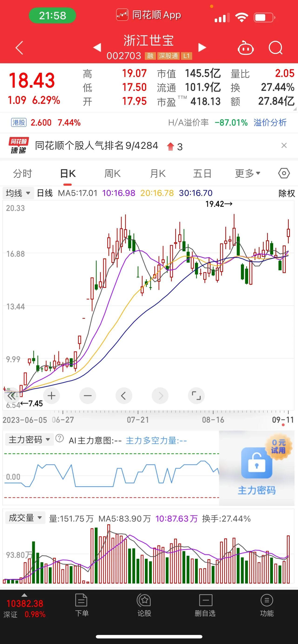The image size is (298, 644).
Task: Expand chart to fullscreen landscape
Action: [196, 396]
